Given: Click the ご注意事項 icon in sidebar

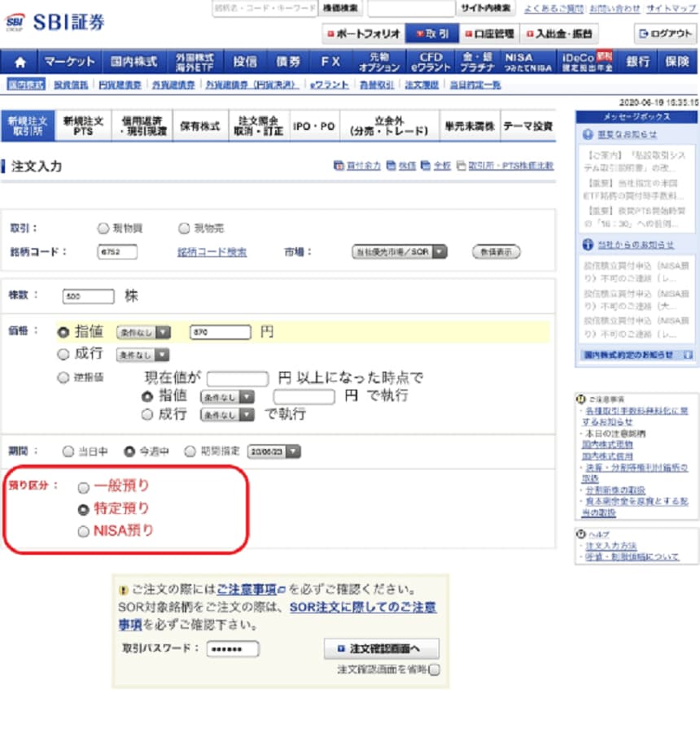Looking at the screenshot, I should [x=581, y=399].
